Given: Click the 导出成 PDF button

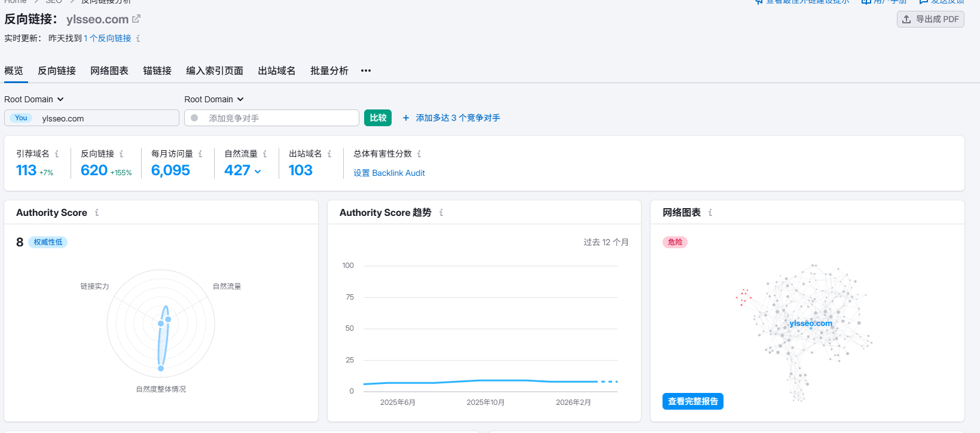Looking at the screenshot, I should [x=930, y=19].
